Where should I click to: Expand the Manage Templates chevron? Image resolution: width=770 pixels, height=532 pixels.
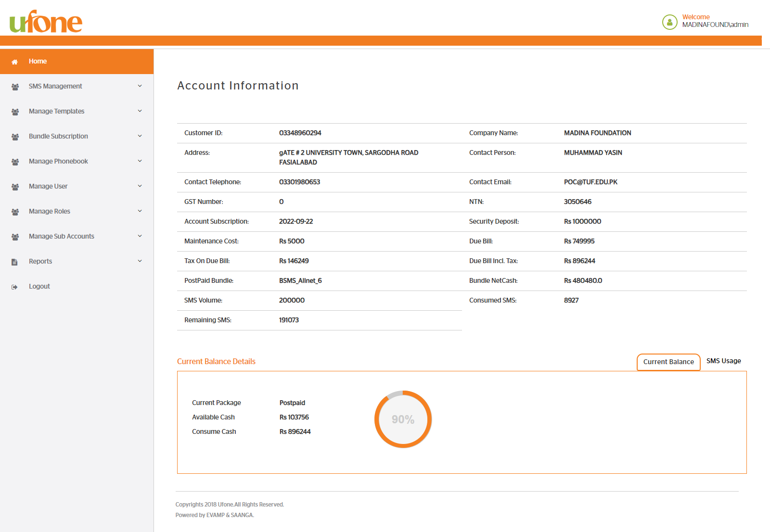(140, 111)
